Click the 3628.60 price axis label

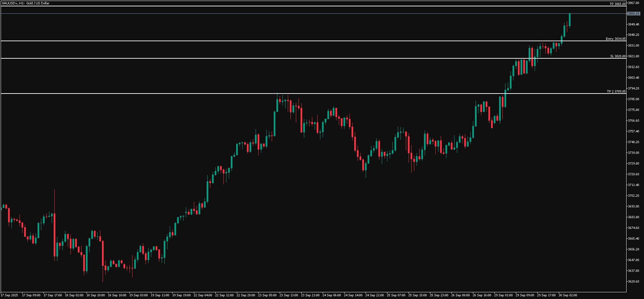[x=633, y=281]
